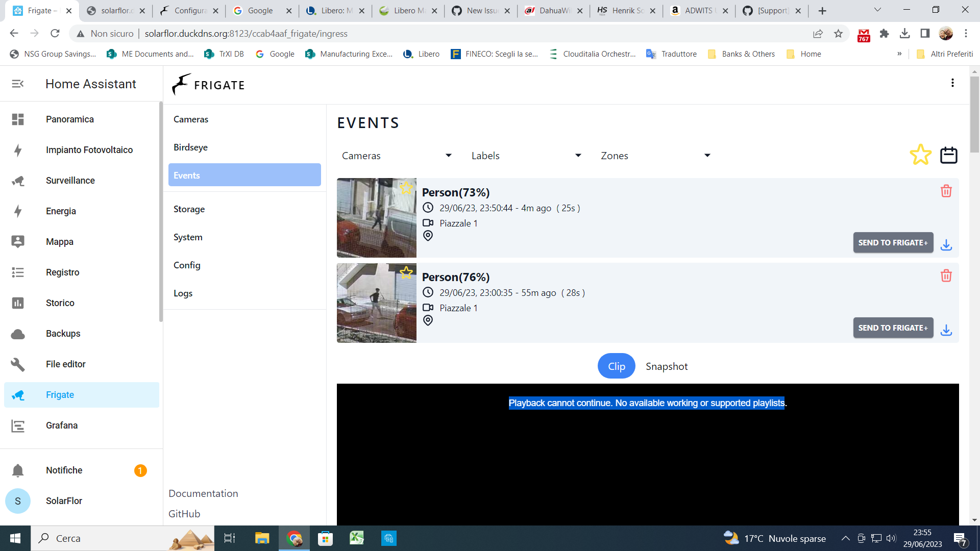Unstar the Person(76%) event
Screen dimensions: 980x551
click(x=406, y=273)
